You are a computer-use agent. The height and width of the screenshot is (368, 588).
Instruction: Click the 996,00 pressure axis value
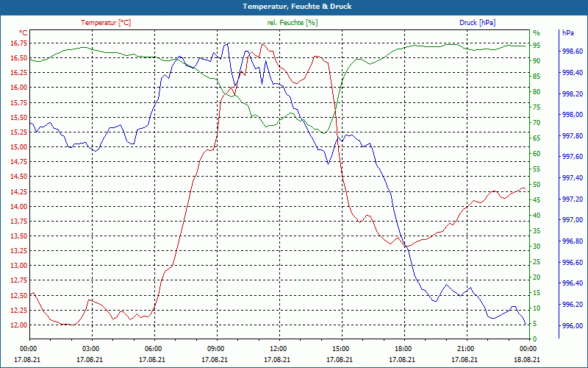(x=572, y=325)
